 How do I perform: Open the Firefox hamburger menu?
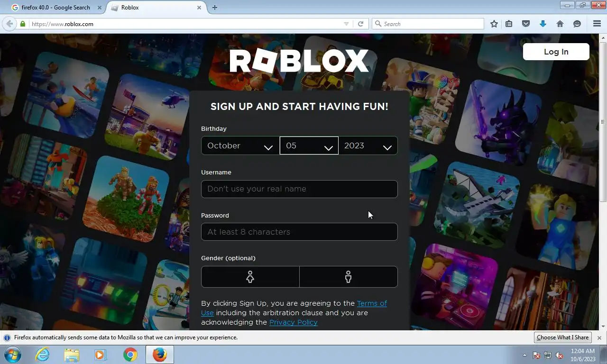[x=597, y=24]
